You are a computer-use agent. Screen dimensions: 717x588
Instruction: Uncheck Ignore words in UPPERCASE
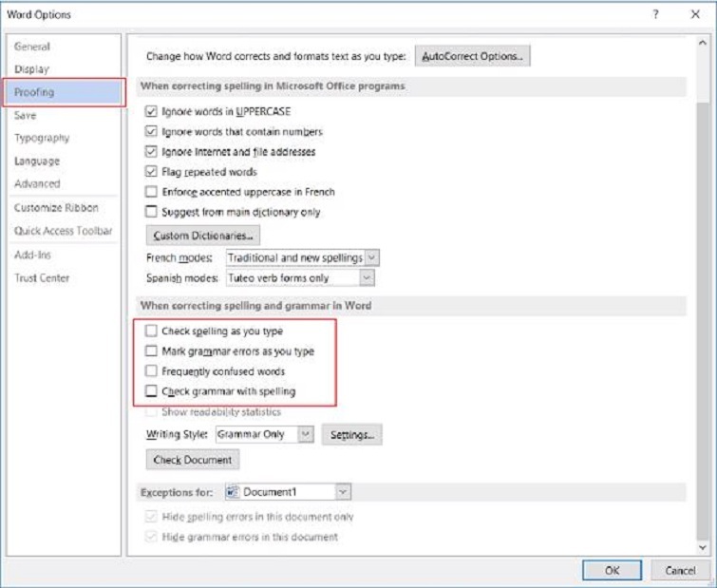coord(151,112)
